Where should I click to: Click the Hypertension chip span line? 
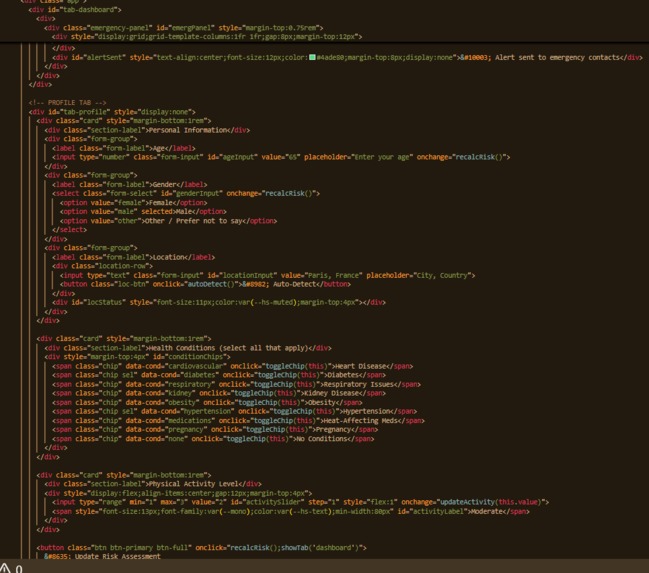pos(235,412)
